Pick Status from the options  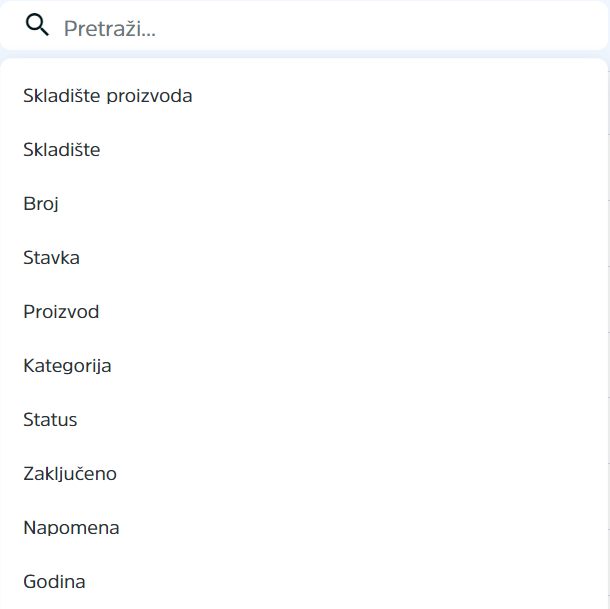click(x=304, y=419)
